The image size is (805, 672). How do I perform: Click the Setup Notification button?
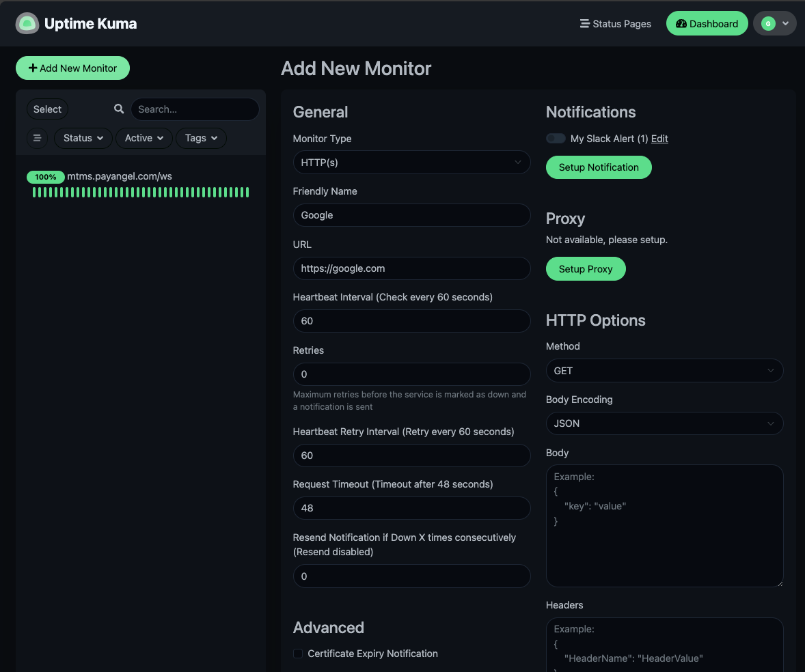pyautogui.click(x=599, y=167)
